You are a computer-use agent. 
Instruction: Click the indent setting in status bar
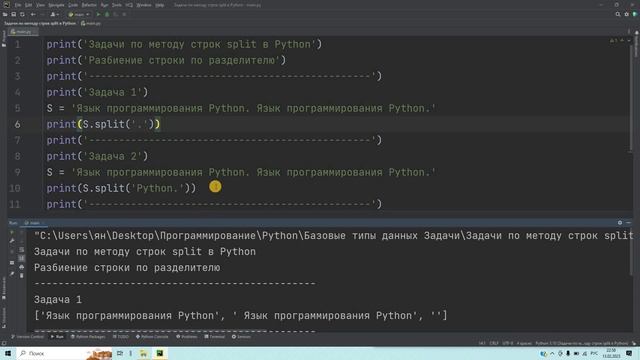click(x=524, y=343)
